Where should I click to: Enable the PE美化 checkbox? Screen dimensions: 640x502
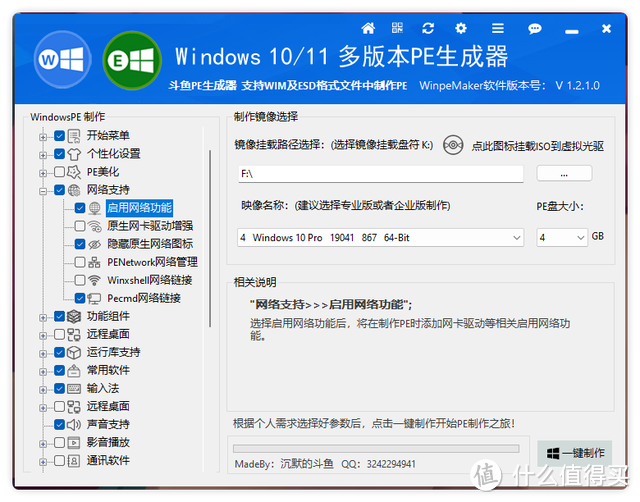(59, 172)
